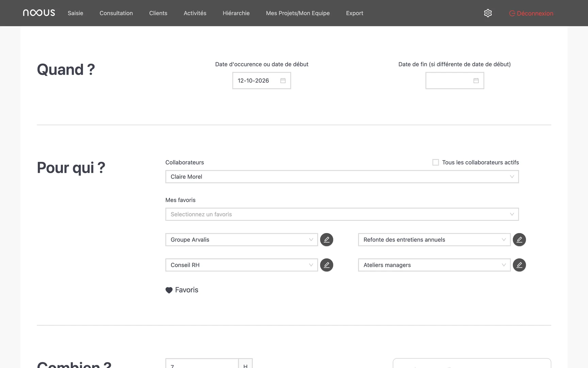Open start date calendar picker
The height and width of the screenshot is (368, 588).
coord(283,81)
